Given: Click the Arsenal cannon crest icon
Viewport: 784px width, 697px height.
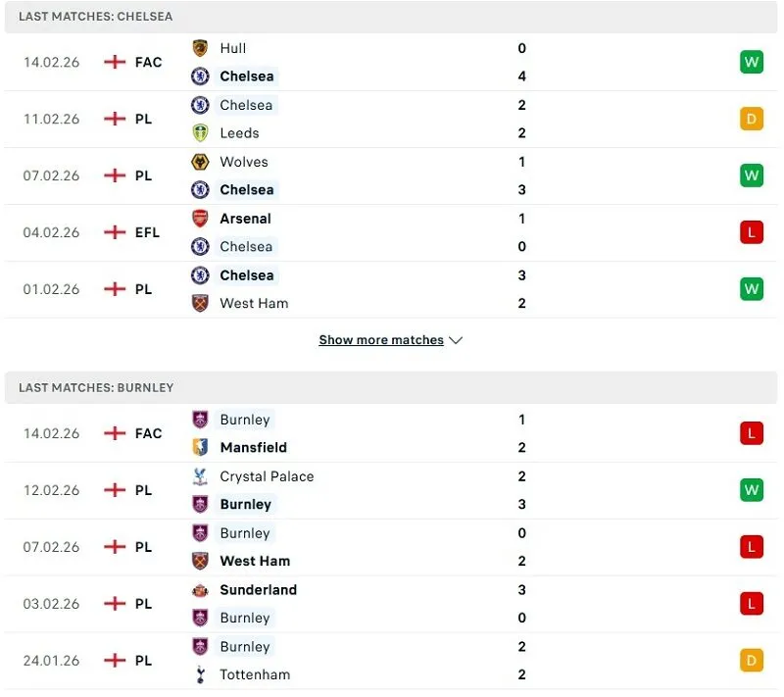Looking at the screenshot, I should [201, 219].
